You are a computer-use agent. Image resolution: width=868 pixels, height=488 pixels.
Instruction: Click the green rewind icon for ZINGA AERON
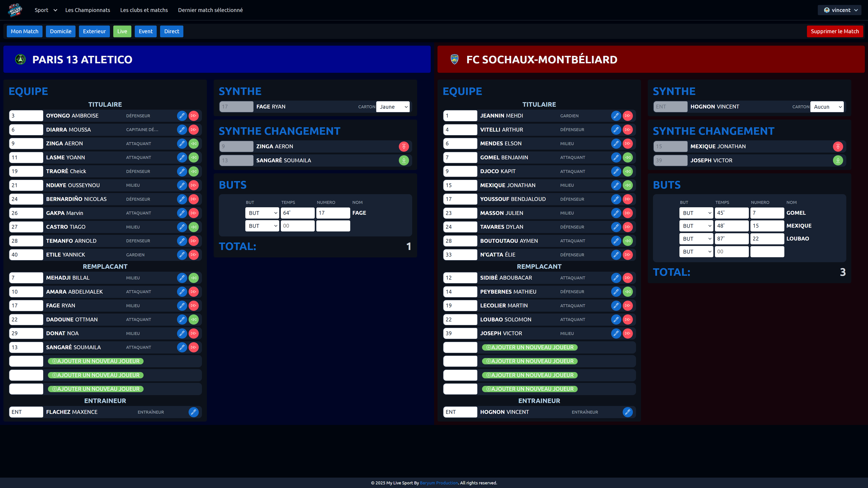193,144
